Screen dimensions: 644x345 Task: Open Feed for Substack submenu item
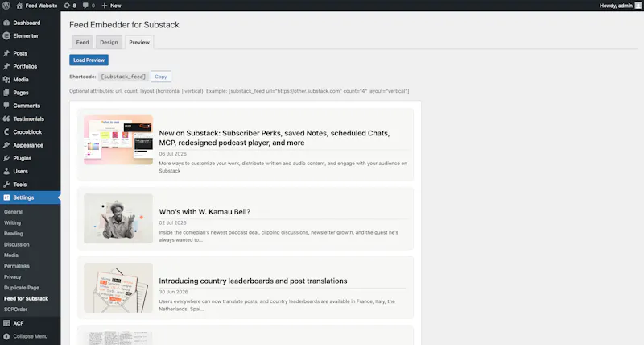(x=27, y=298)
